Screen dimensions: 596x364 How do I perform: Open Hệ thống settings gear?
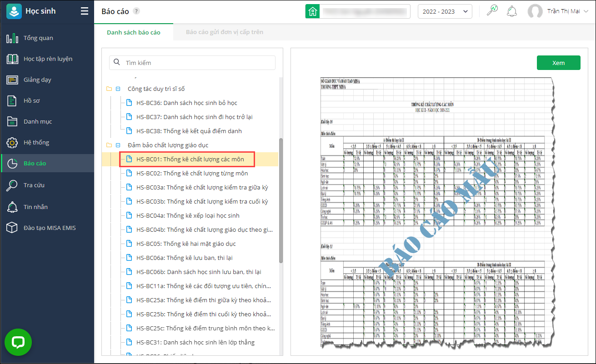[12, 142]
